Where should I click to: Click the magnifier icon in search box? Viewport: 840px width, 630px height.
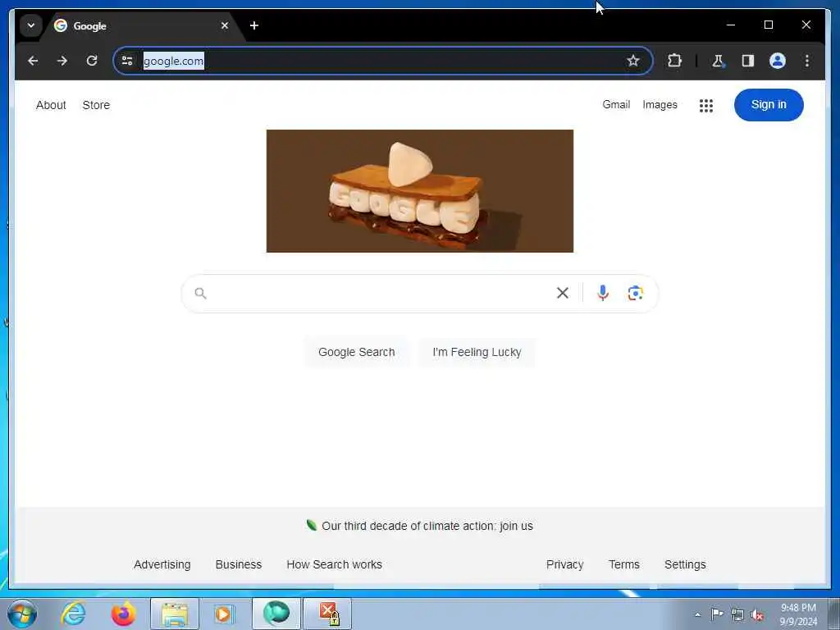click(x=200, y=293)
